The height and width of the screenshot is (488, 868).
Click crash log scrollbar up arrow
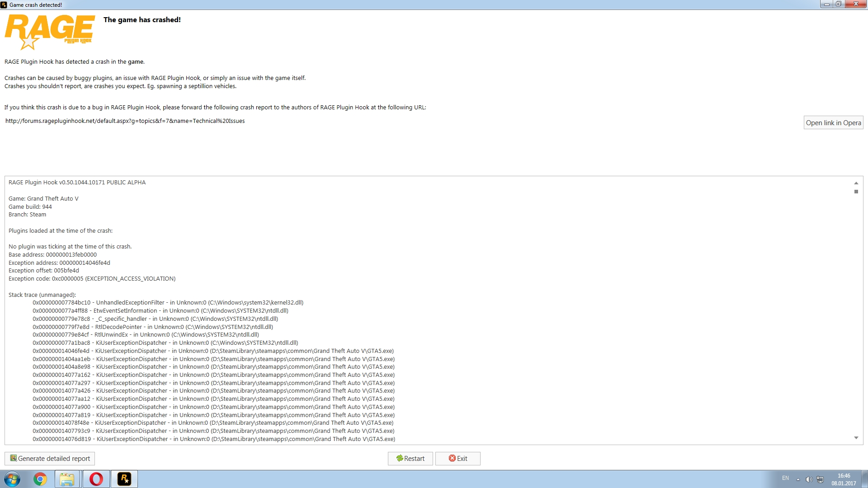(x=856, y=183)
